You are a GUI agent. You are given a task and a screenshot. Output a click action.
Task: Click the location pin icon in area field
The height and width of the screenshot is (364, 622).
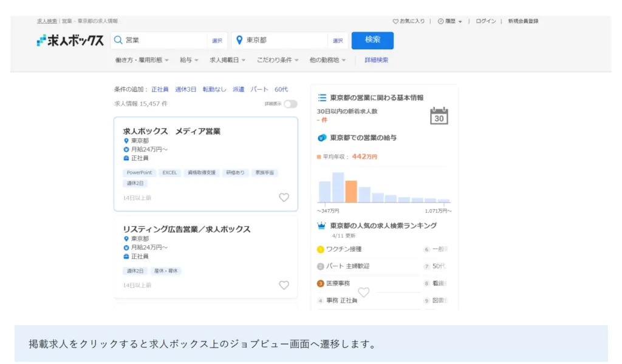239,40
